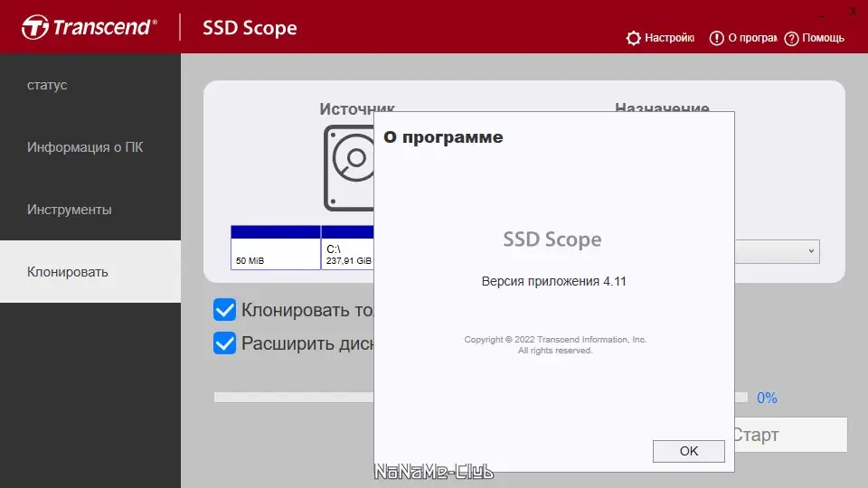This screenshot has width=868, height=488.
Task: Click the Help question mark icon
Action: click(x=792, y=38)
